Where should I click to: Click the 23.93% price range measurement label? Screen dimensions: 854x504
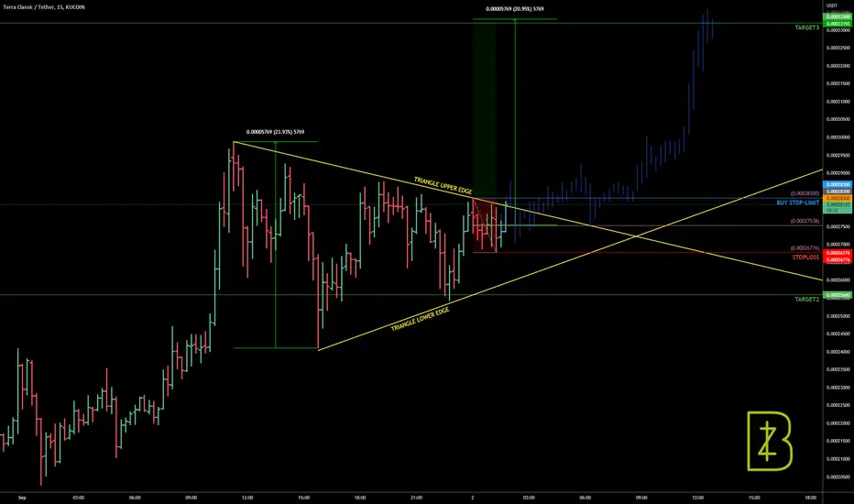coord(275,132)
